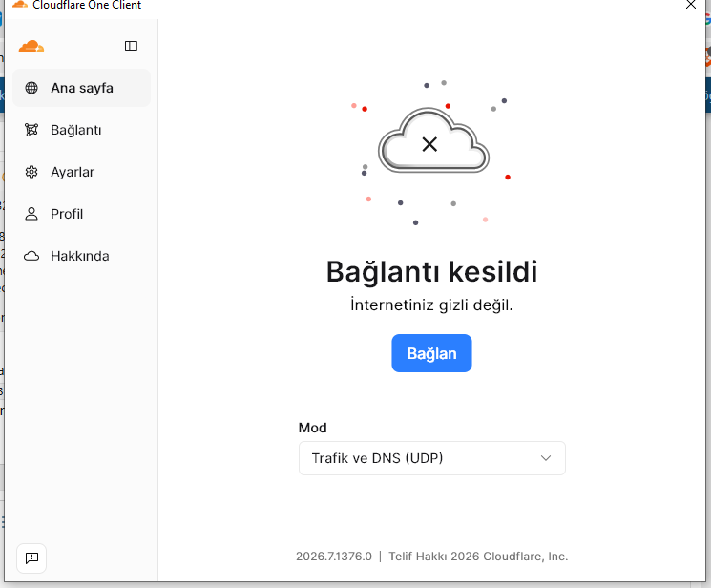This screenshot has height=588, width=711.
Task: Open the feedback icon at the sidebar bottom
Action: (x=31, y=558)
